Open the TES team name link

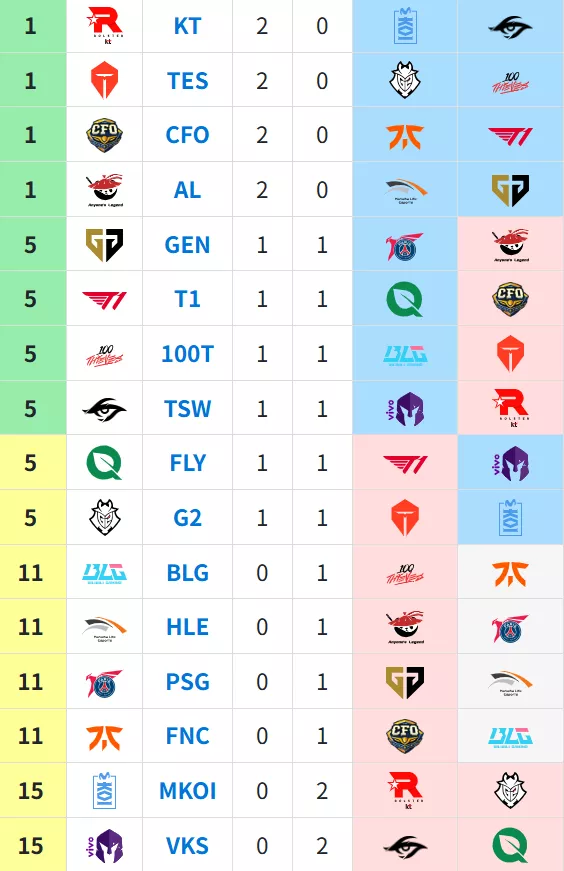(187, 81)
